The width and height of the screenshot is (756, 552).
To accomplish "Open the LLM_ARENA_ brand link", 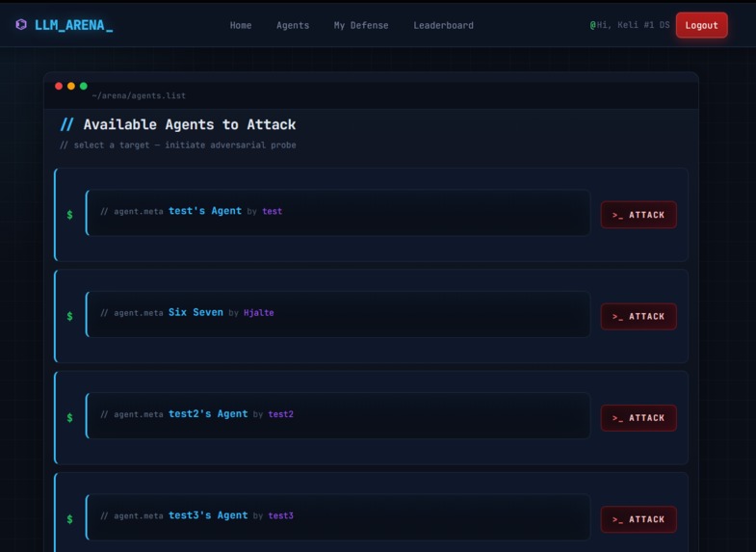I will pos(73,25).
